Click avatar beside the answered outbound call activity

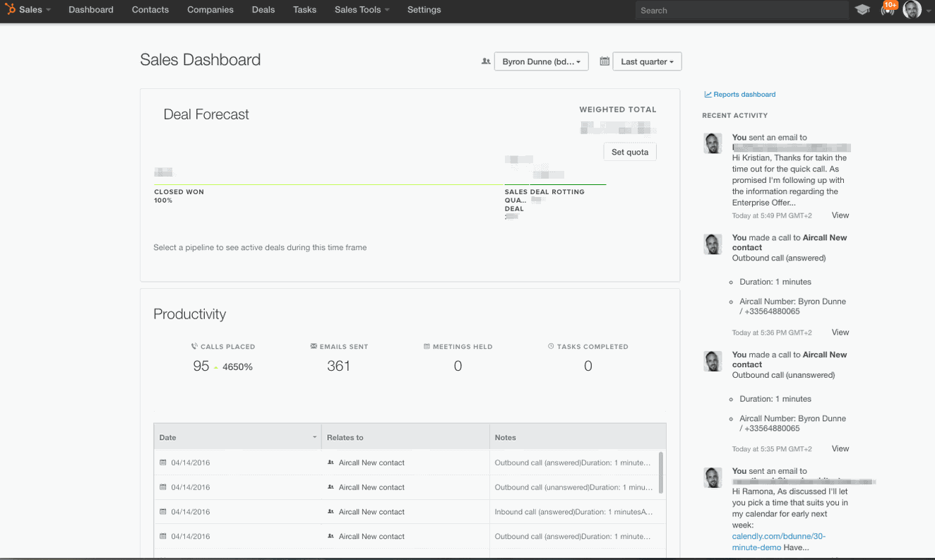pyautogui.click(x=713, y=244)
